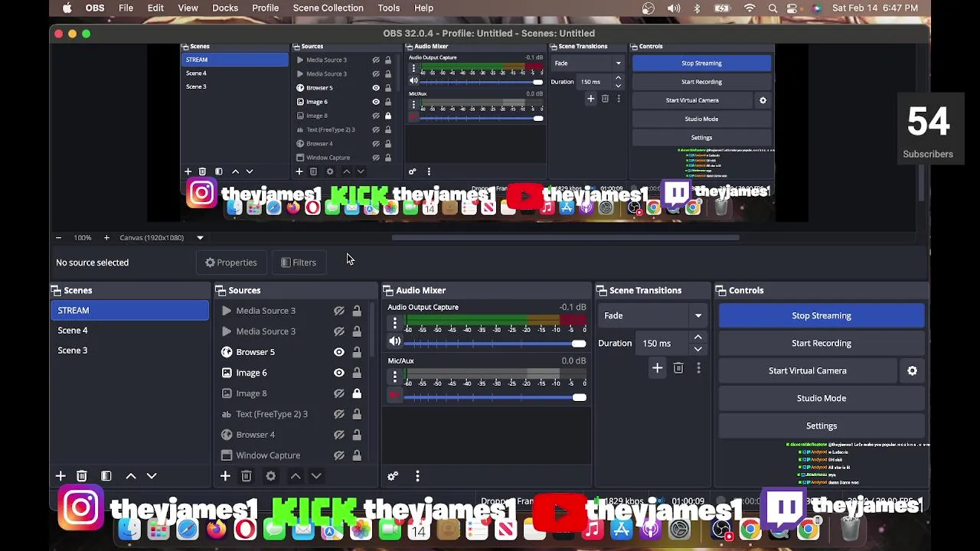Screen dimensions: 980x551
Task: Click Stop Streaming button
Action: click(822, 315)
